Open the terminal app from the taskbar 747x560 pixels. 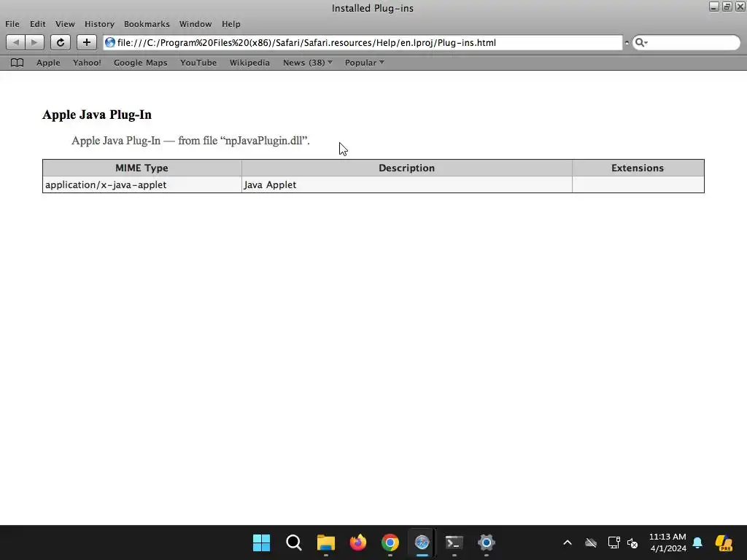454,542
